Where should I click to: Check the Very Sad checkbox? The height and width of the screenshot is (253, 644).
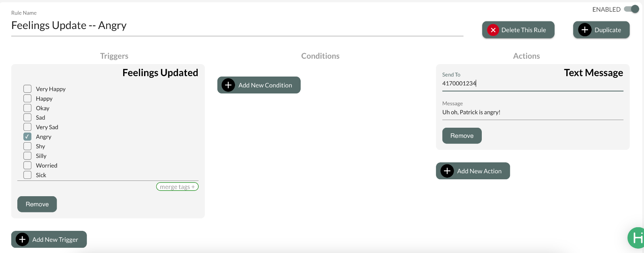[27, 127]
